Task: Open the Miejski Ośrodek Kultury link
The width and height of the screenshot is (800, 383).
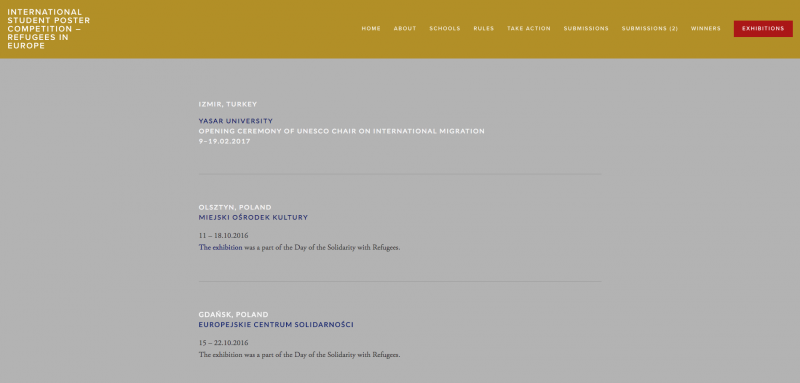Action: click(x=253, y=217)
